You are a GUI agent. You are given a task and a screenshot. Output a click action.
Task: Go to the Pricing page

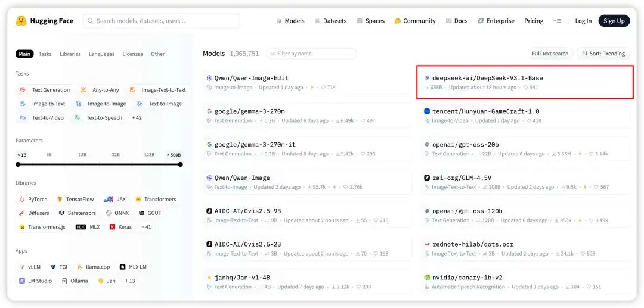point(534,21)
